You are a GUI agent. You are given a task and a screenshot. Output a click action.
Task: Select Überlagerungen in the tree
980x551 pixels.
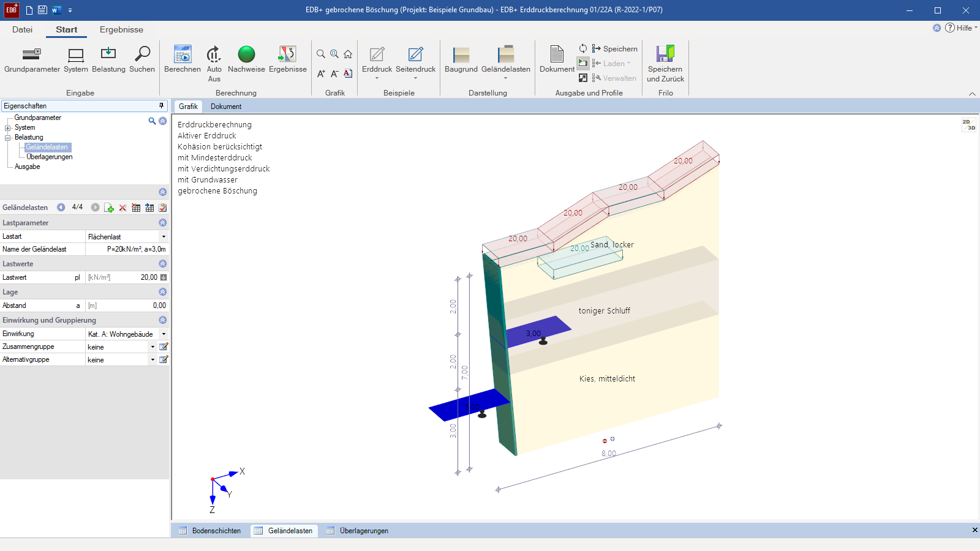49,157
